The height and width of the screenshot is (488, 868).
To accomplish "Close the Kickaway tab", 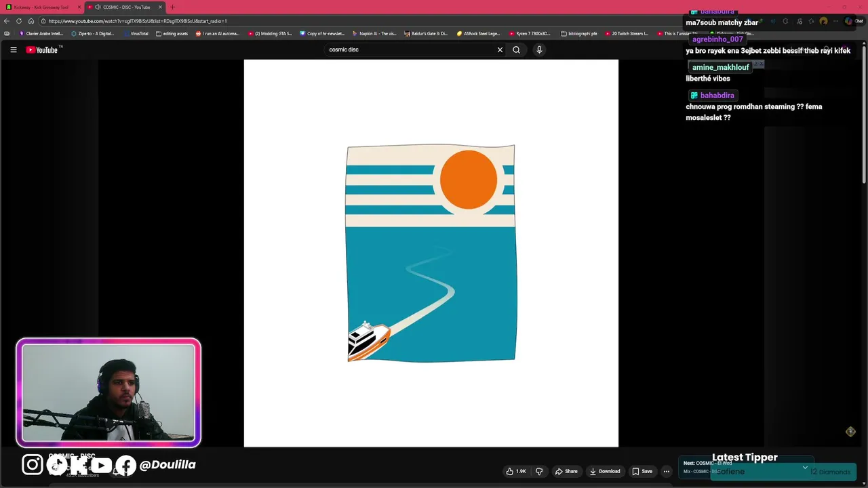I will click(79, 7).
